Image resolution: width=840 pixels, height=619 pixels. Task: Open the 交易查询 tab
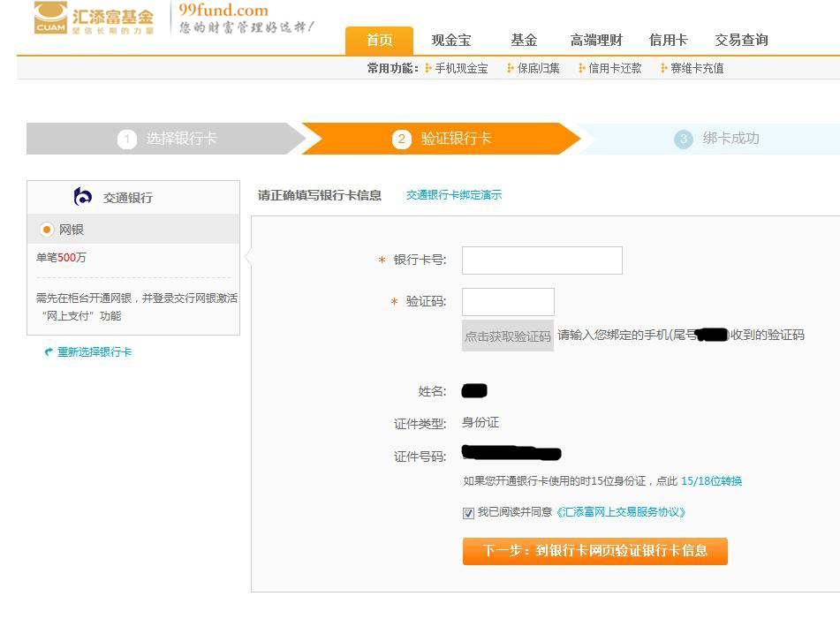(741, 41)
